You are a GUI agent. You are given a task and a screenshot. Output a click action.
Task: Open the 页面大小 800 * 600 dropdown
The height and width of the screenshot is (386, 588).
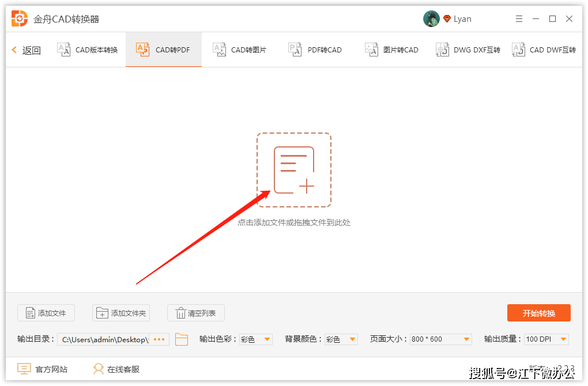tap(440, 339)
